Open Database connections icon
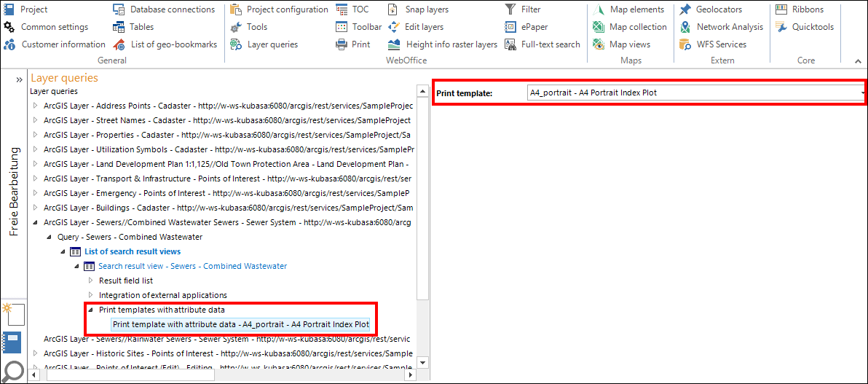Image resolution: width=868 pixels, height=384 pixels. pyautogui.click(x=119, y=9)
